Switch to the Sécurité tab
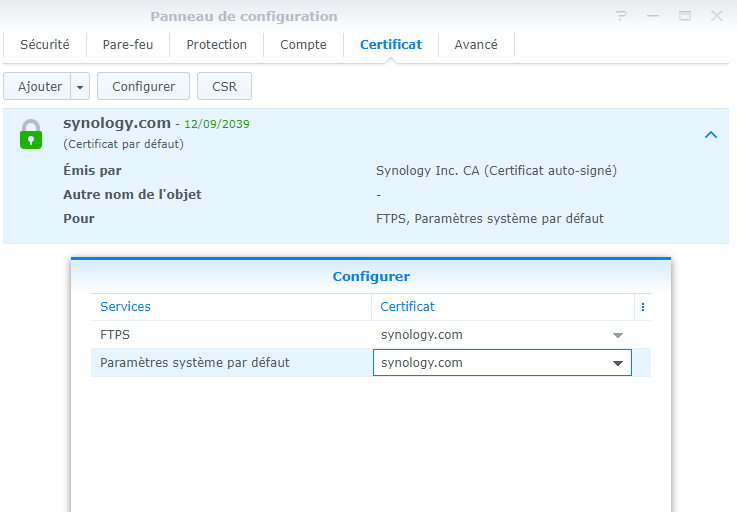Screen dimensions: 737x512 45,45
